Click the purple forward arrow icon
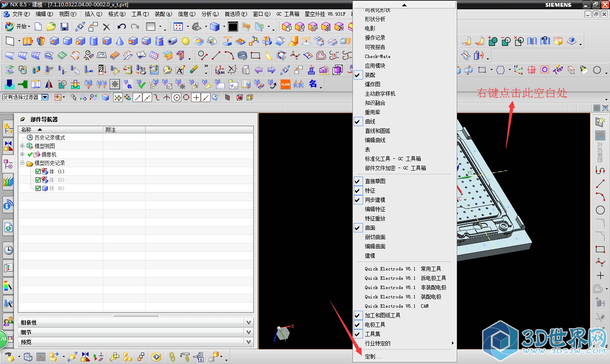Viewport: 610px width, 364px height. (x=272, y=70)
